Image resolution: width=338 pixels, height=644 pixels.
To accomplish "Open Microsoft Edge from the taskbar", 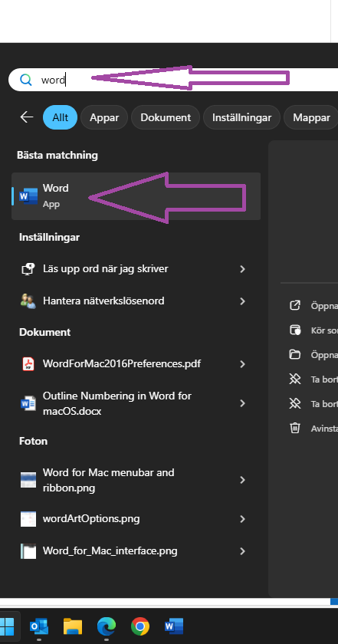I will [107, 627].
